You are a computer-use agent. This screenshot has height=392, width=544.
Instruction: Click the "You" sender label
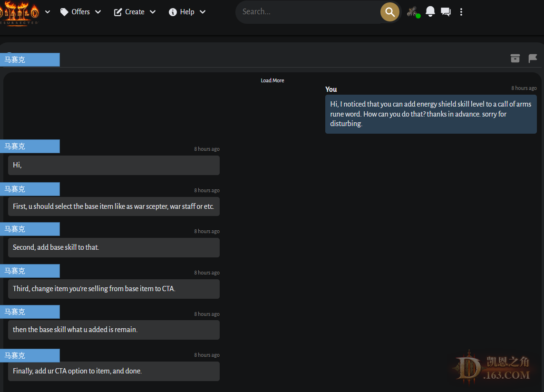pos(331,89)
